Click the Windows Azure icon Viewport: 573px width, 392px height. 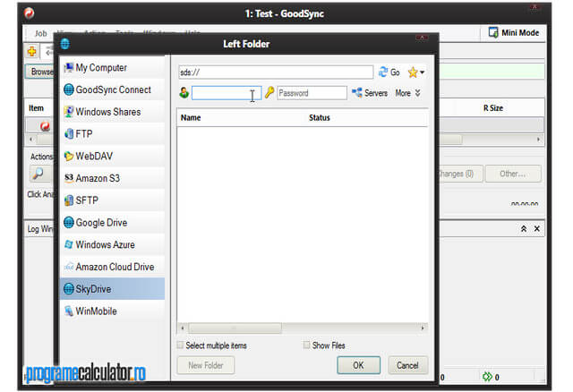click(x=69, y=244)
